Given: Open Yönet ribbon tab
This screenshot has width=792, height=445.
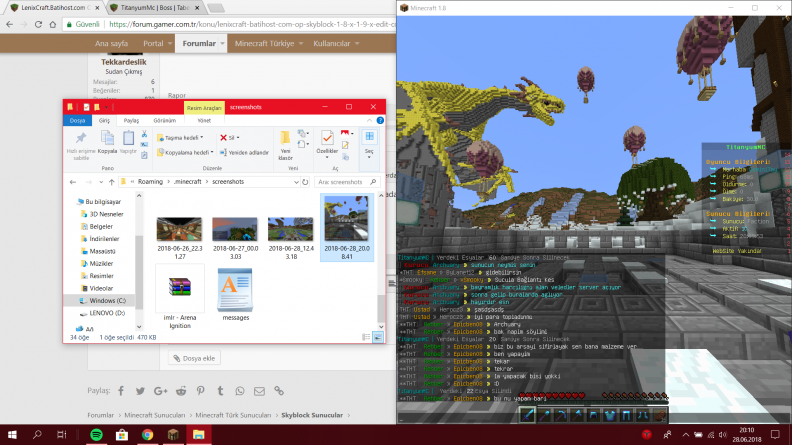Looking at the screenshot, I should click(204, 120).
